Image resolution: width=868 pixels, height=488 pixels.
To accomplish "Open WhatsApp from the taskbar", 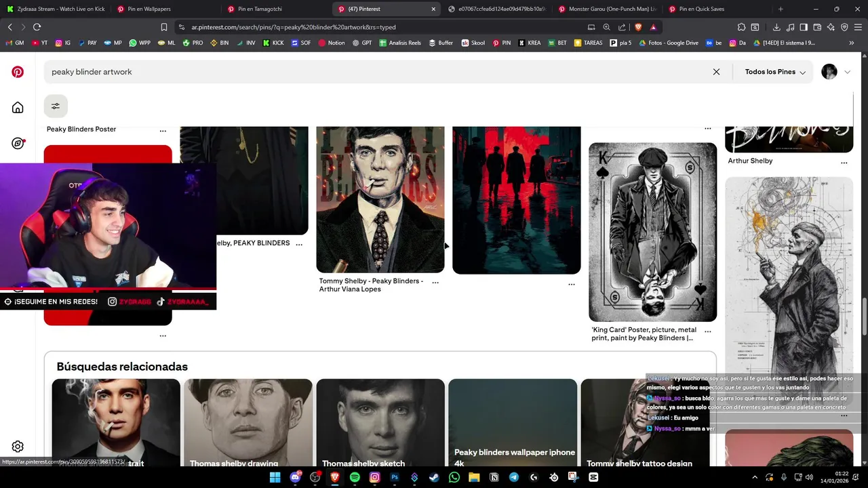I will point(454,477).
